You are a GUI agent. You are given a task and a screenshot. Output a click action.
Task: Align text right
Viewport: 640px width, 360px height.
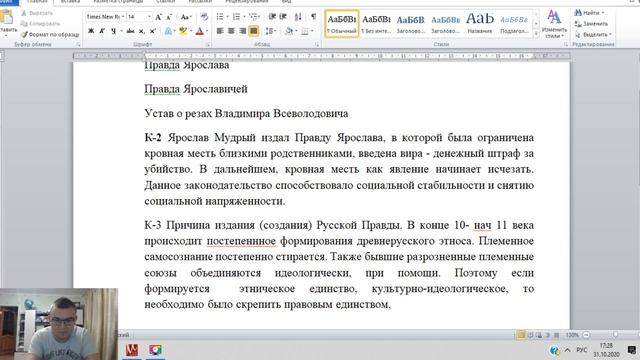(x=242, y=31)
